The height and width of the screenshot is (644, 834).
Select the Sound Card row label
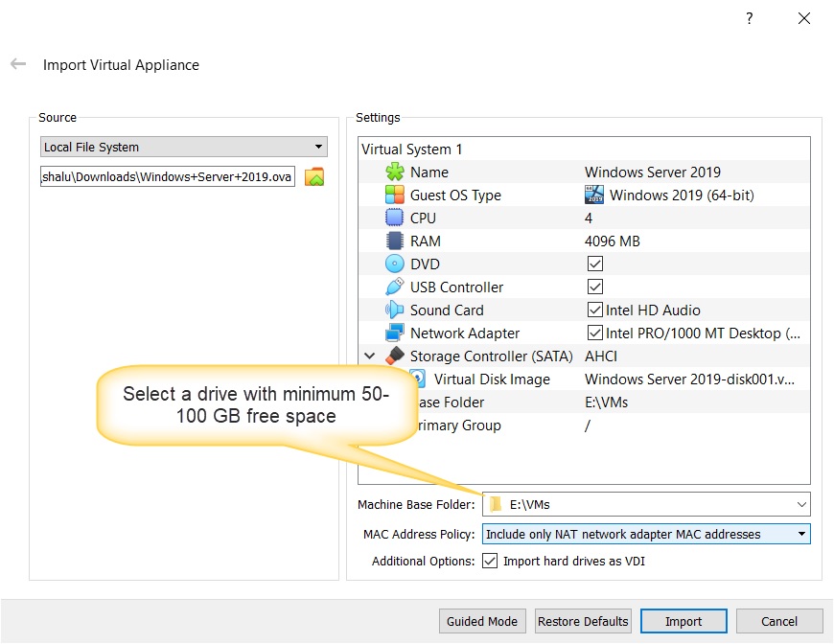tap(447, 310)
